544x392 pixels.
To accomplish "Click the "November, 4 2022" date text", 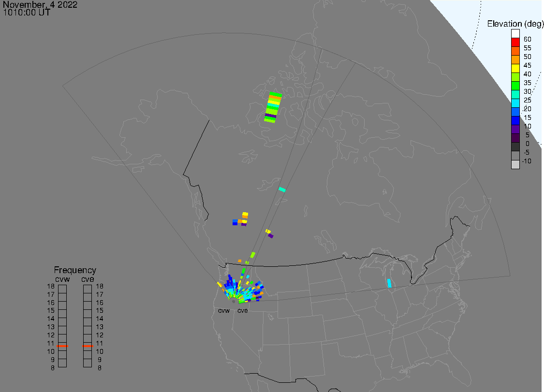I will [40, 4].
